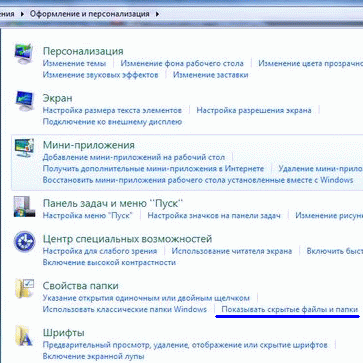363x363 pixels.
Task: Open Добавление мини-приложений на рабочий стол
Action: (134, 157)
